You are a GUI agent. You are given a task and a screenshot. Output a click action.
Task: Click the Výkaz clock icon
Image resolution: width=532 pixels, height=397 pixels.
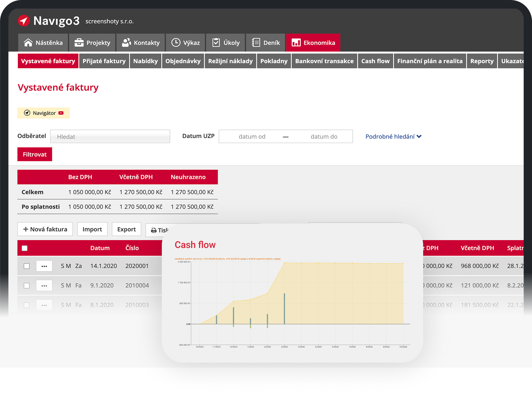click(176, 43)
